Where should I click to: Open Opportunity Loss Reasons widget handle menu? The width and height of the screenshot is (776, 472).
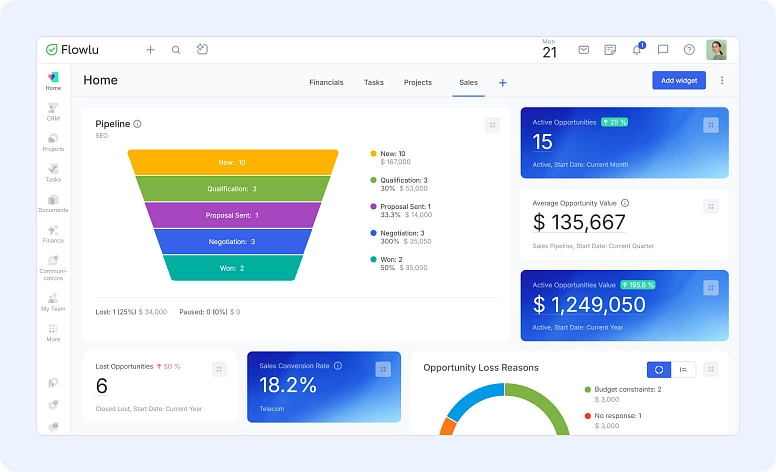pos(711,369)
